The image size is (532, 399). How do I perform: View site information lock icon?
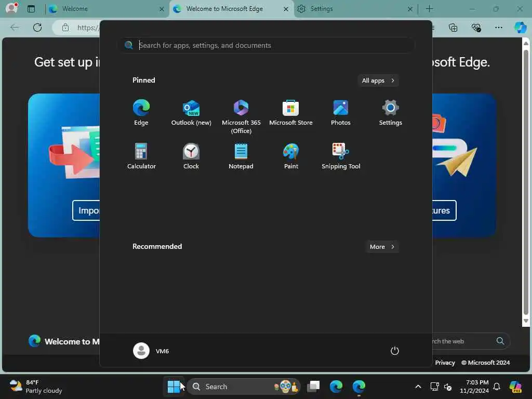pyautogui.click(x=65, y=28)
